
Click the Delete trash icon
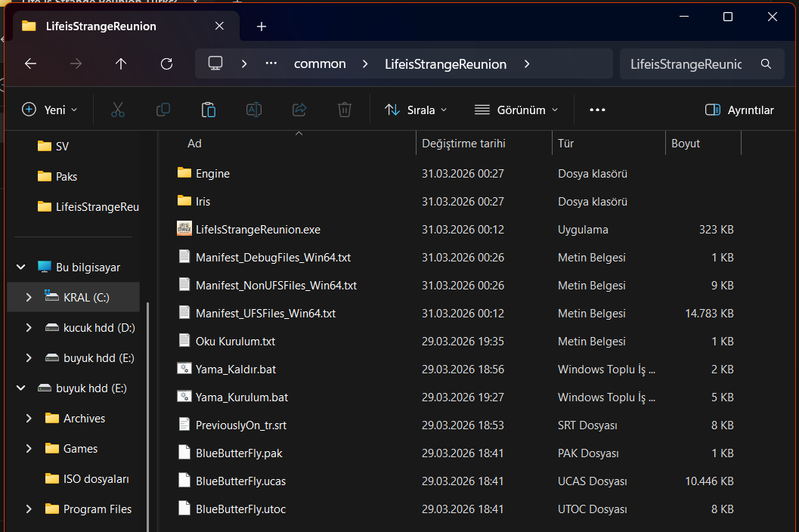(x=345, y=110)
